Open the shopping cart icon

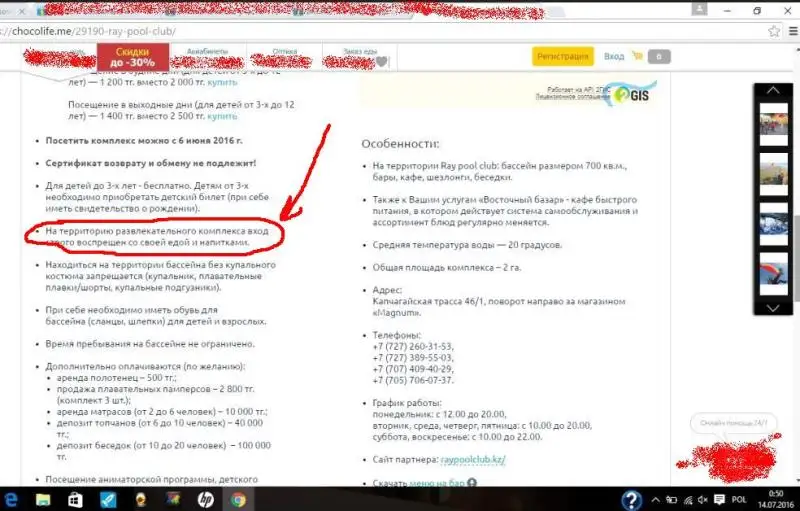coord(637,56)
